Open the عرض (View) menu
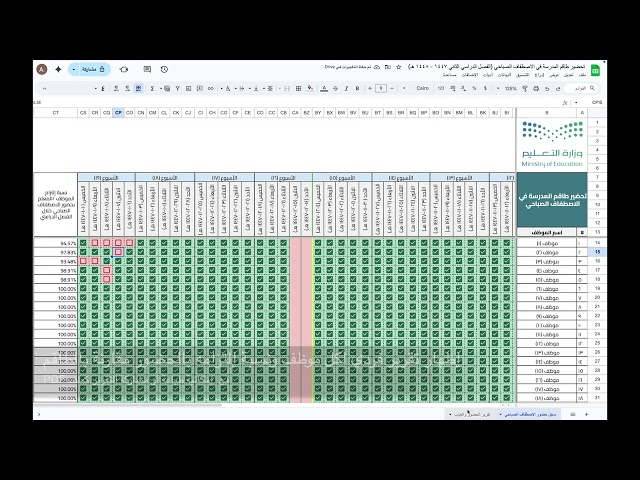 click(x=553, y=75)
